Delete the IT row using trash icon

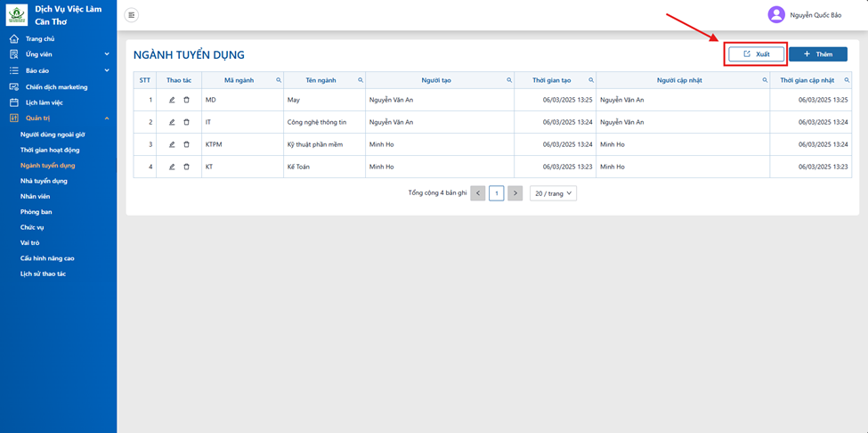coord(186,122)
